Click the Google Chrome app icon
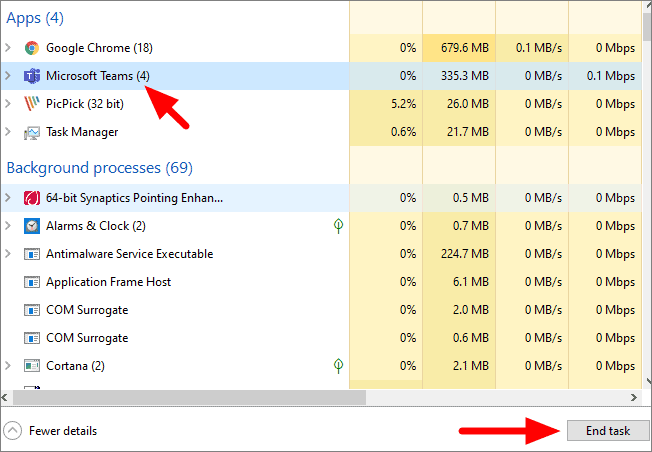Screen dimensions: 652x452 click(x=32, y=48)
